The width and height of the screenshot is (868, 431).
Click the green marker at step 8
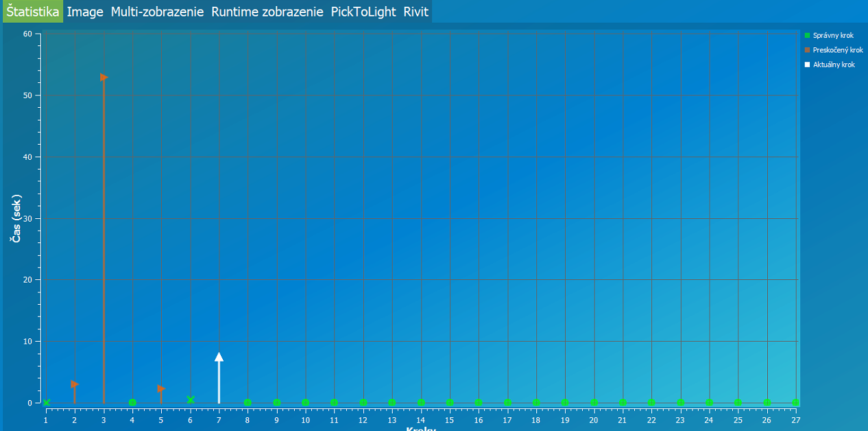click(x=248, y=403)
